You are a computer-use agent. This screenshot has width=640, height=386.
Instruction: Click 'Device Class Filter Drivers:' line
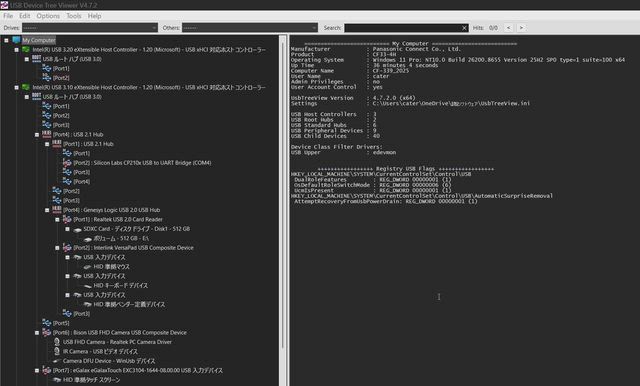[x=337, y=147]
